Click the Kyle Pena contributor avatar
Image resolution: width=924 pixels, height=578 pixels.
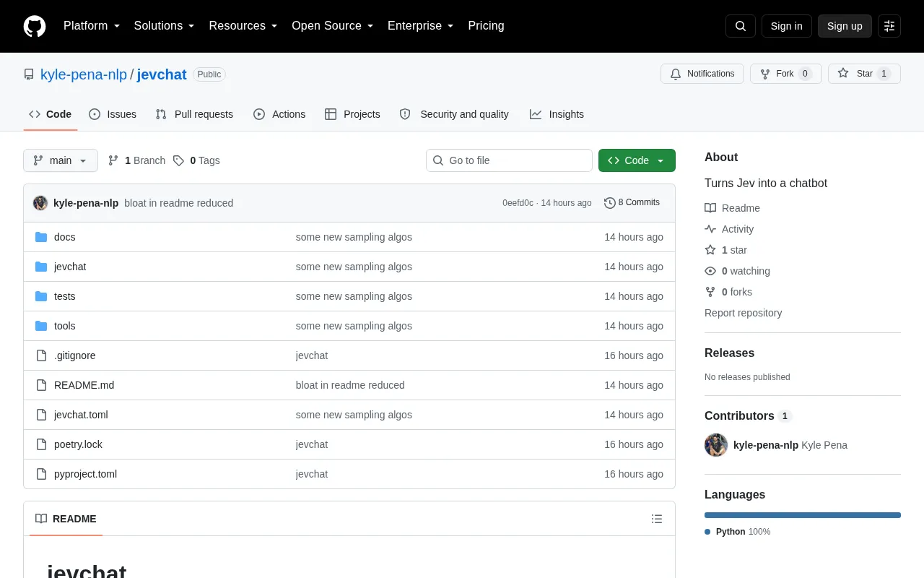(716, 445)
